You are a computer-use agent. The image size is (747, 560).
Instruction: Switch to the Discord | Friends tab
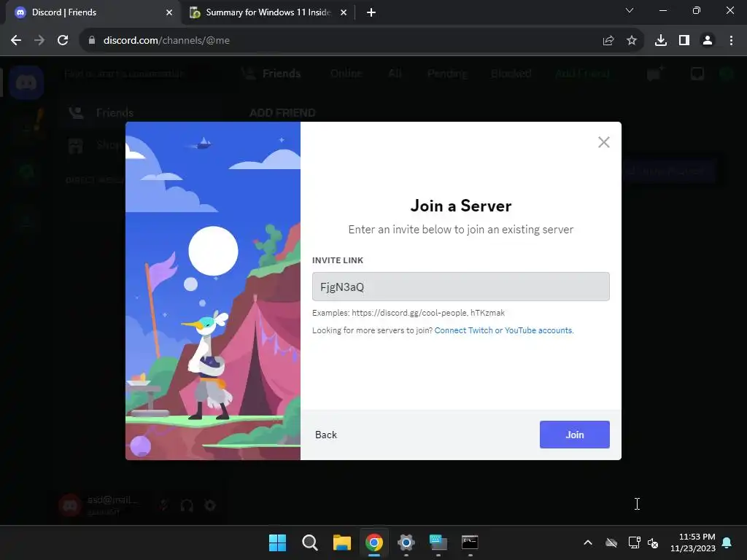(93, 12)
